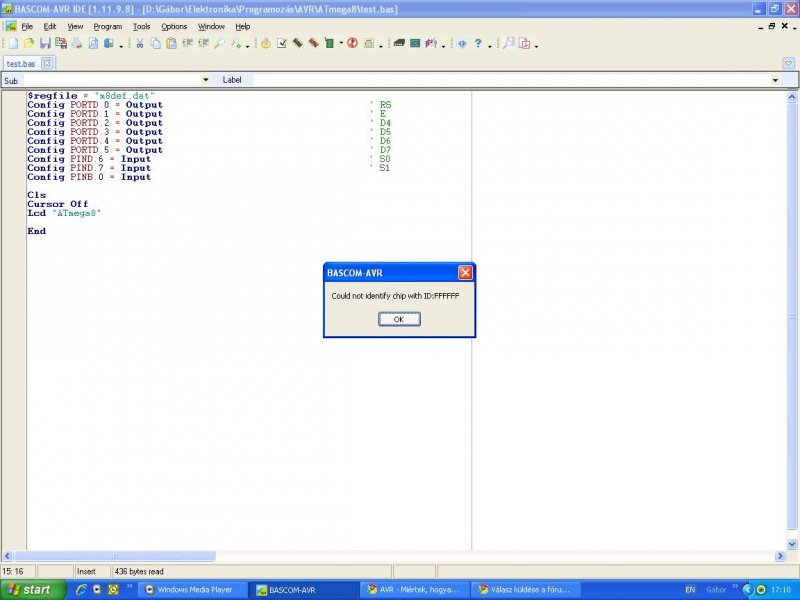800x600 pixels.
Task: Click the Print toolbar icon
Action: tap(77, 43)
